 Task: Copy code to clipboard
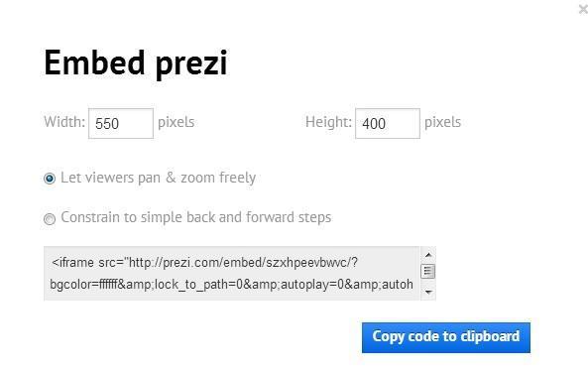coord(446,337)
